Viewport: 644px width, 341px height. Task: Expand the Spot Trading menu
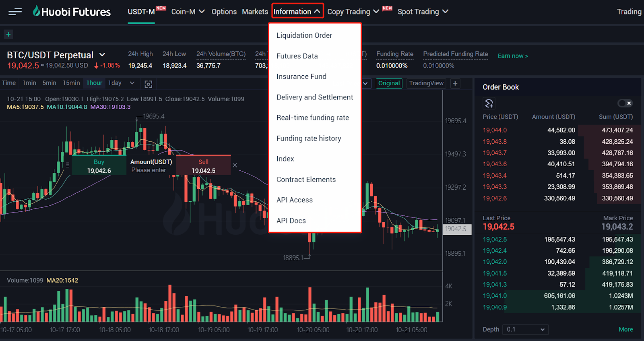click(423, 12)
